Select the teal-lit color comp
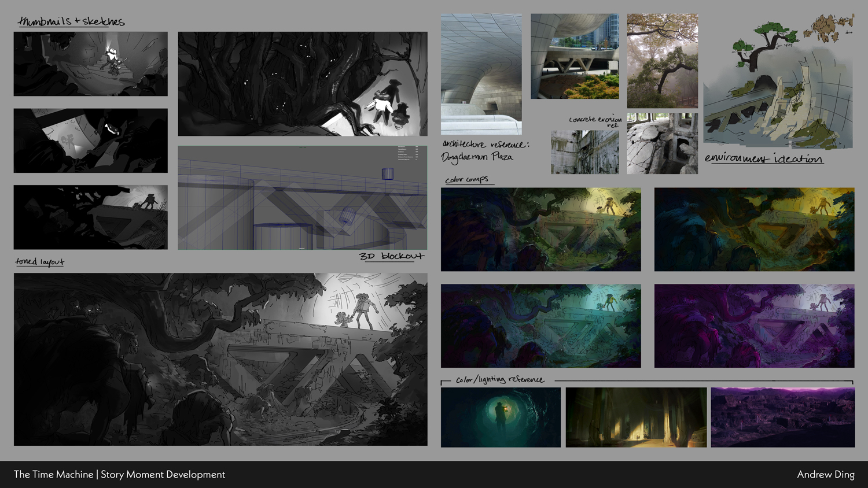The image size is (868, 488). (x=540, y=326)
